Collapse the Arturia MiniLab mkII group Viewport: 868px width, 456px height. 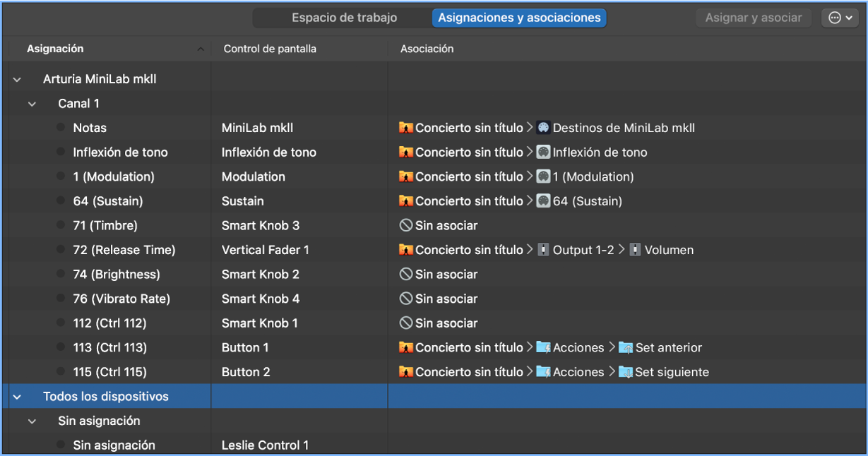pos(17,80)
